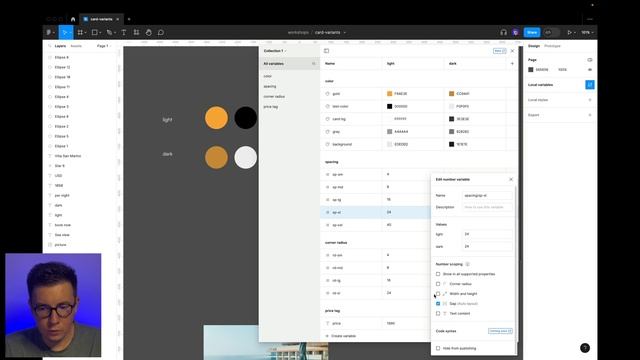
Task: Expand shape tool options arrow
Action: (x=100, y=33)
